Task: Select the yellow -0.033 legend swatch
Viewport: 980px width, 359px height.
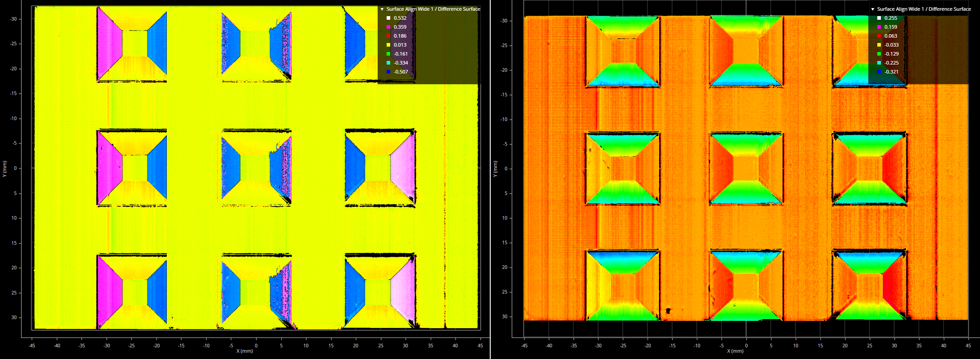Action: [879, 45]
